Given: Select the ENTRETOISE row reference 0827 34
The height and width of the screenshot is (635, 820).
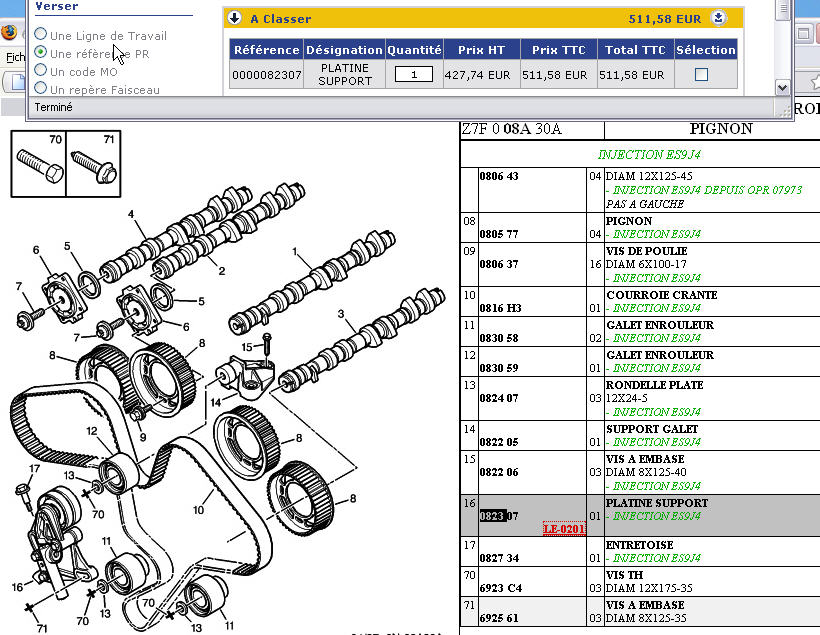Looking at the screenshot, I should [500, 558].
